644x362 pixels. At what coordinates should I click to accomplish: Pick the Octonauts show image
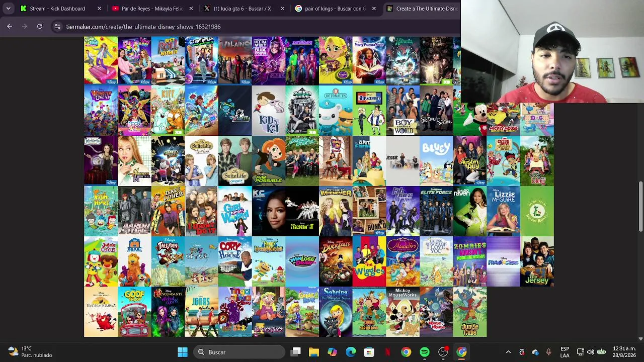click(x=336, y=111)
